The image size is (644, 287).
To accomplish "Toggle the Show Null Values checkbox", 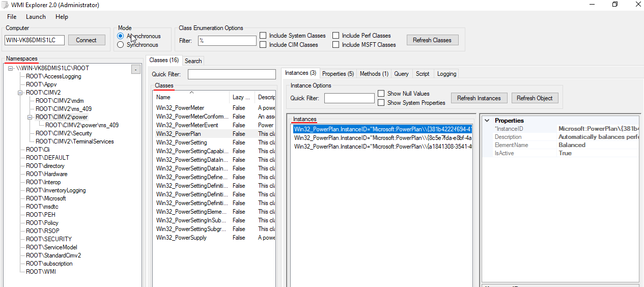I will [x=381, y=94].
